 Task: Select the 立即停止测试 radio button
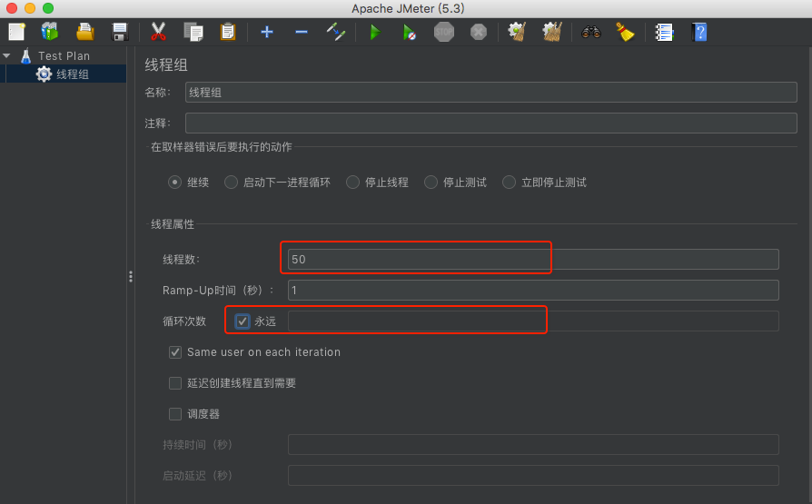tap(509, 183)
